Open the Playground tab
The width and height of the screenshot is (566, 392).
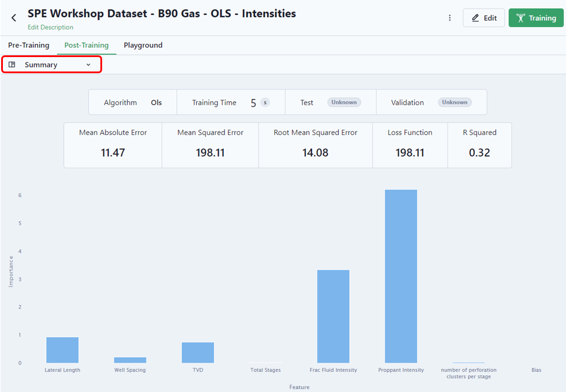pos(143,45)
